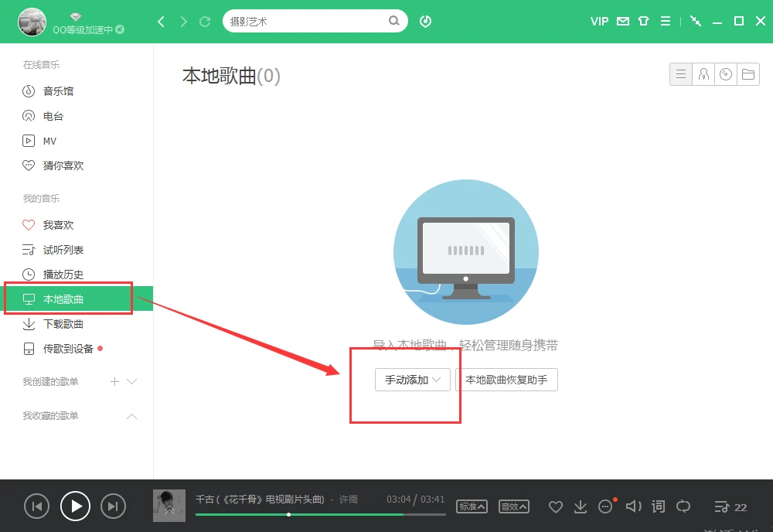Change playback loop mode
The width and height of the screenshot is (773, 532).
coord(683,506)
